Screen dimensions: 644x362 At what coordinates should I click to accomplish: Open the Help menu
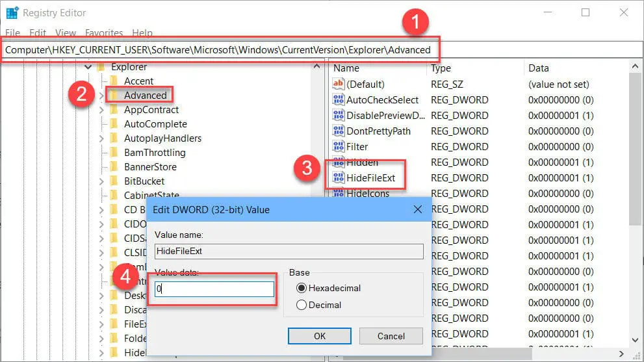coord(142,33)
